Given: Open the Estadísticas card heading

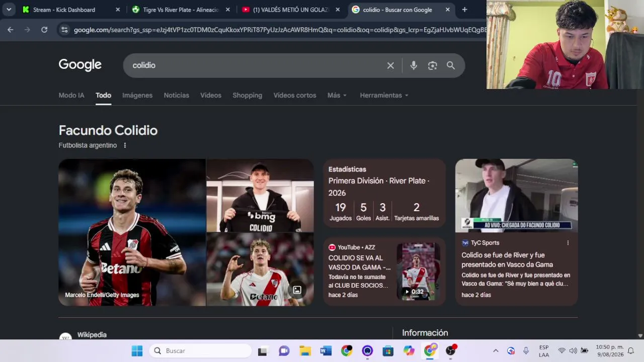Looking at the screenshot, I should [347, 169].
